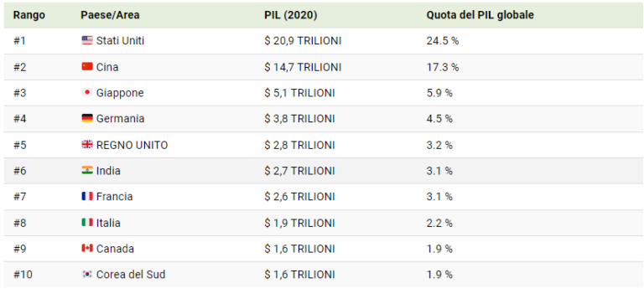Click the India flag icon
Image resolution: width=644 pixels, height=304 pixels.
(x=87, y=170)
